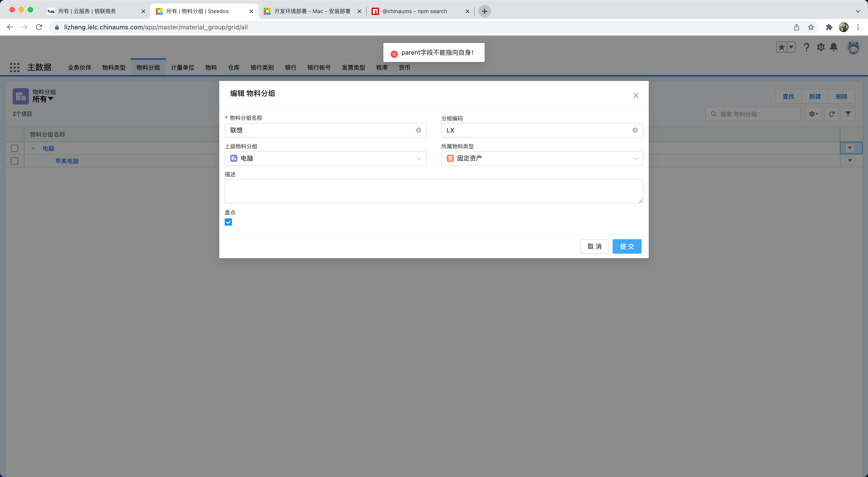This screenshot has width=868, height=477.
Task: Switch to the 物料类型 tab
Action: tap(114, 67)
